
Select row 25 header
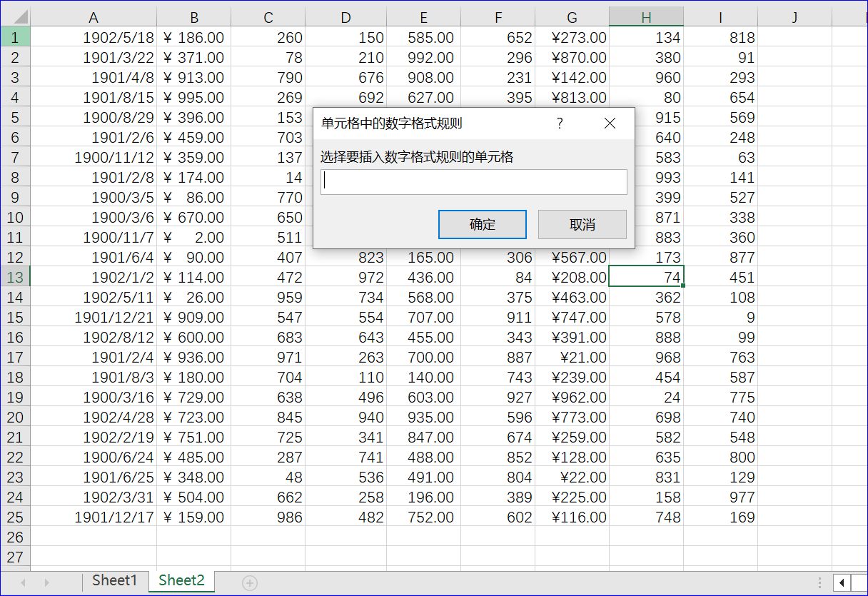coord(15,517)
